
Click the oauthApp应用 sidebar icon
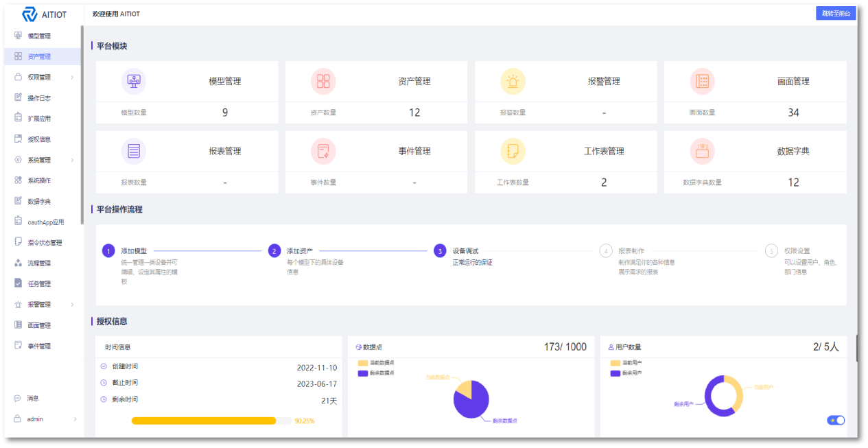click(19, 222)
